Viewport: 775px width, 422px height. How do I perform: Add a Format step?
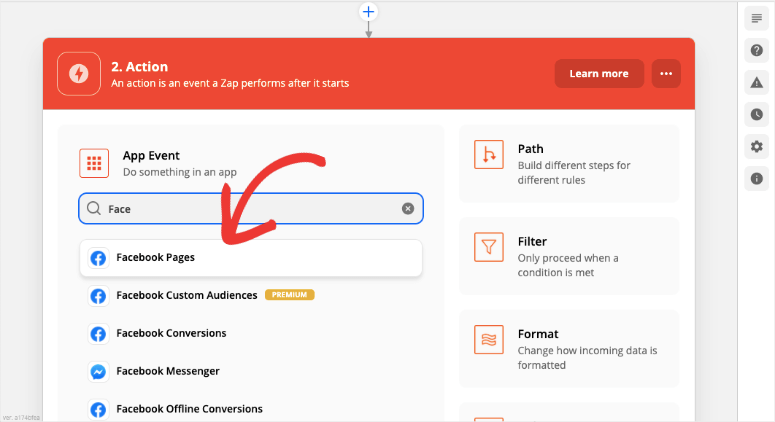click(x=569, y=348)
